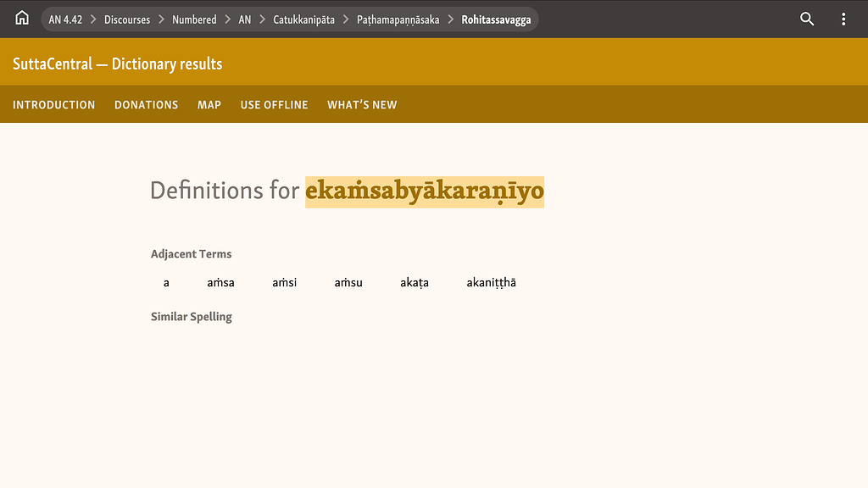Open the definition for akaniṭṭhā
868x488 pixels.
click(492, 282)
